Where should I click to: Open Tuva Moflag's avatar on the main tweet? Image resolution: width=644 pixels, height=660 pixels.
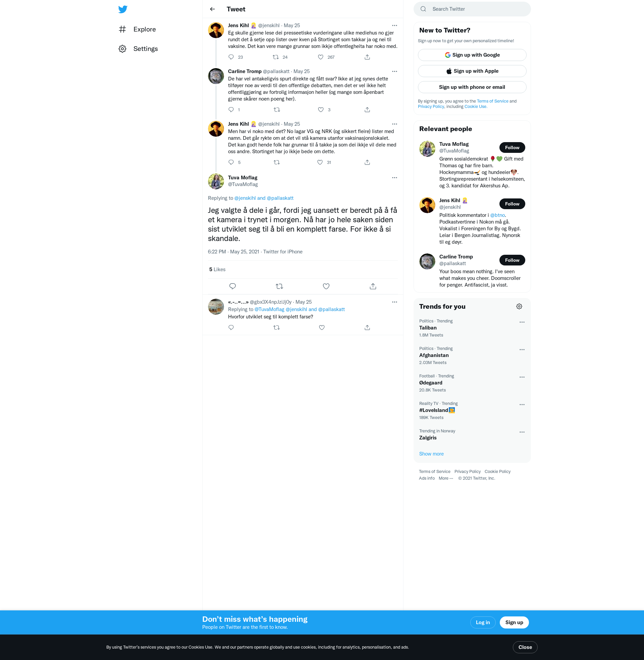216,181
